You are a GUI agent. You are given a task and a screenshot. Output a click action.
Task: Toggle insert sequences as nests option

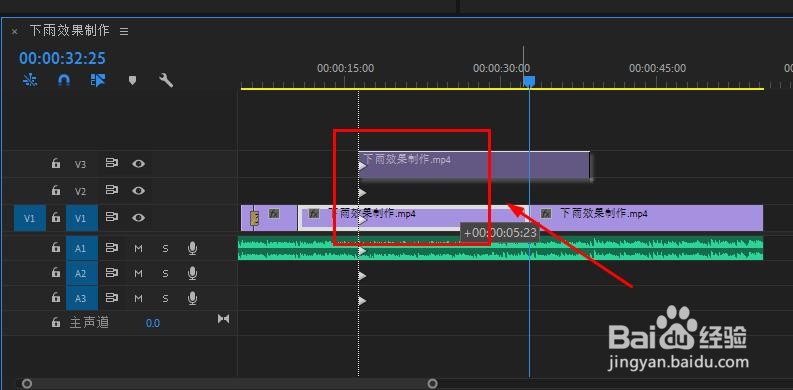[30, 80]
